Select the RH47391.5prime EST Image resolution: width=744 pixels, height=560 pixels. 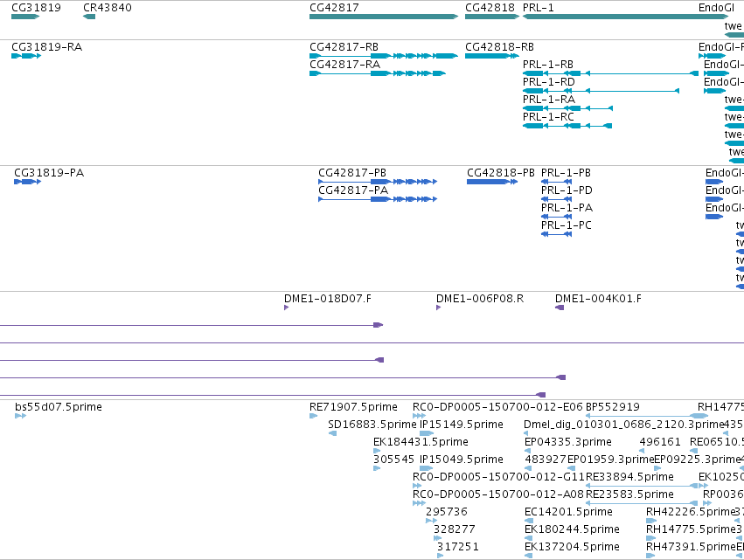tap(650, 556)
